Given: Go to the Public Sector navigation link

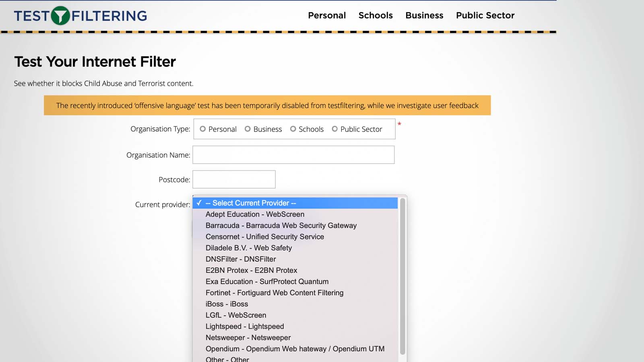Looking at the screenshot, I should click(x=485, y=15).
